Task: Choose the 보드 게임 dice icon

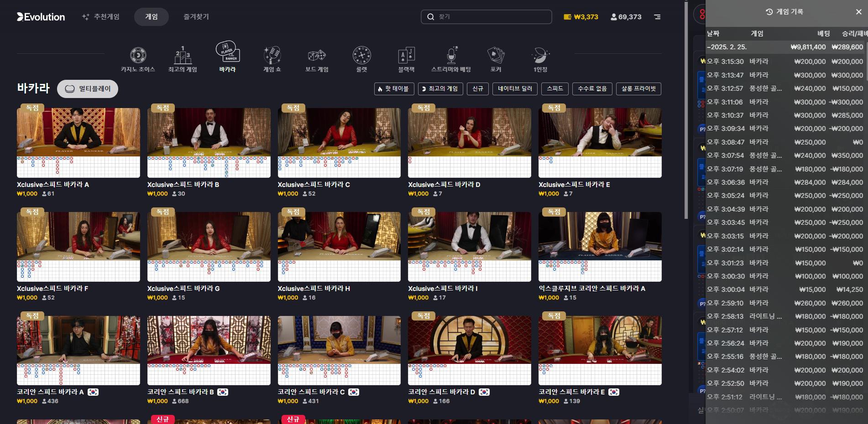Action: click(x=317, y=56)
